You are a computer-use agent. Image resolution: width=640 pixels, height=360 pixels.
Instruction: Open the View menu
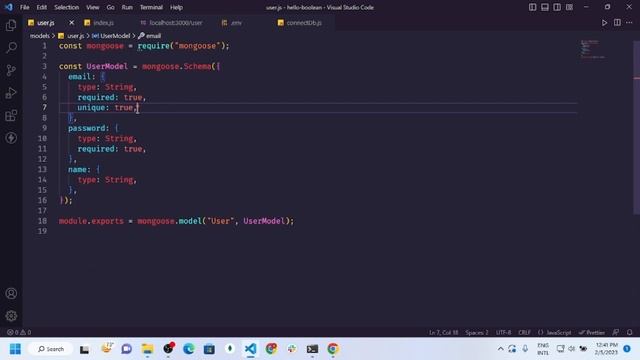(93, 7)
